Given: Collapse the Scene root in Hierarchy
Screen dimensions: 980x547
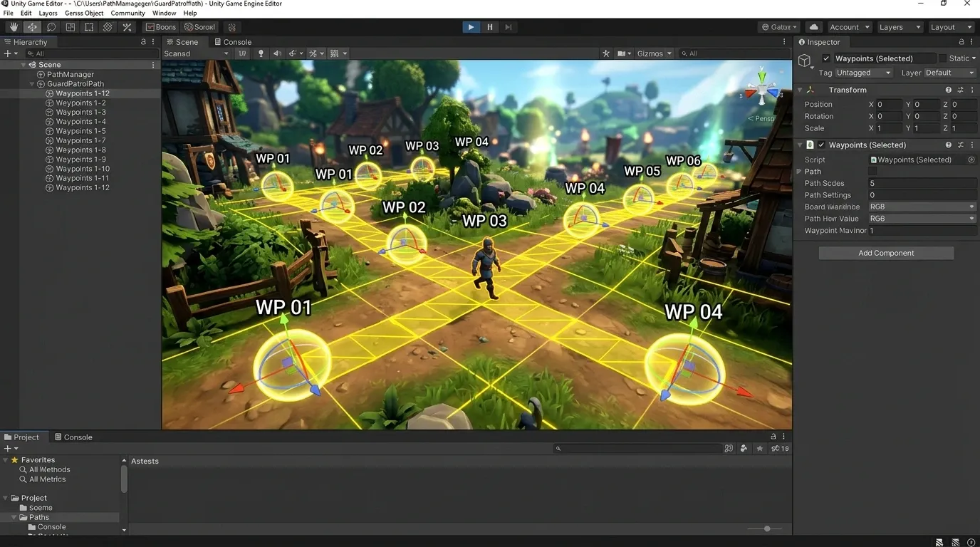Looking at the screenshot, I should [x=23, y=65].
